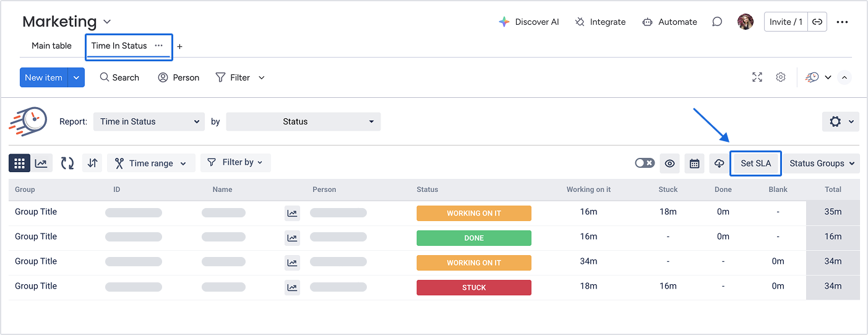Toggle the switch left of eye icon
The width and height of the screenshot is (868, 335).
coord(645,163)
